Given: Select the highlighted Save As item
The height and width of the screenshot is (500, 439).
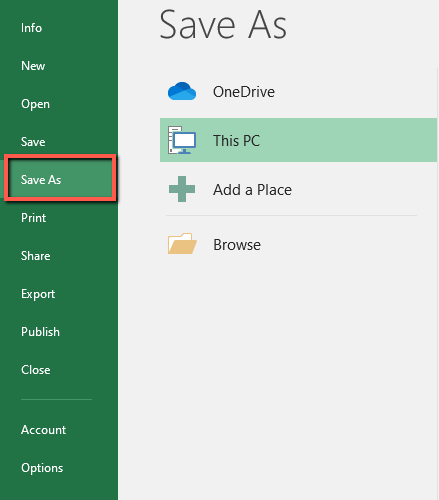Looking at the screenshot, I should tap(60, 178).
